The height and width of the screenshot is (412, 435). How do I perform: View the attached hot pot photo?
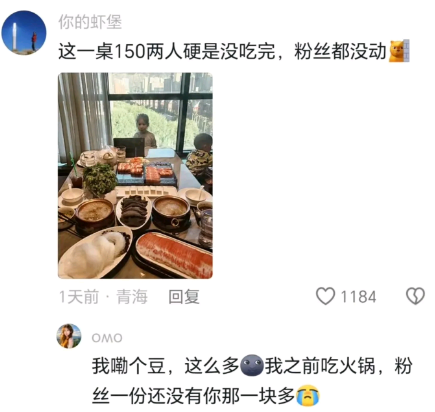click(x=135, y=175)
